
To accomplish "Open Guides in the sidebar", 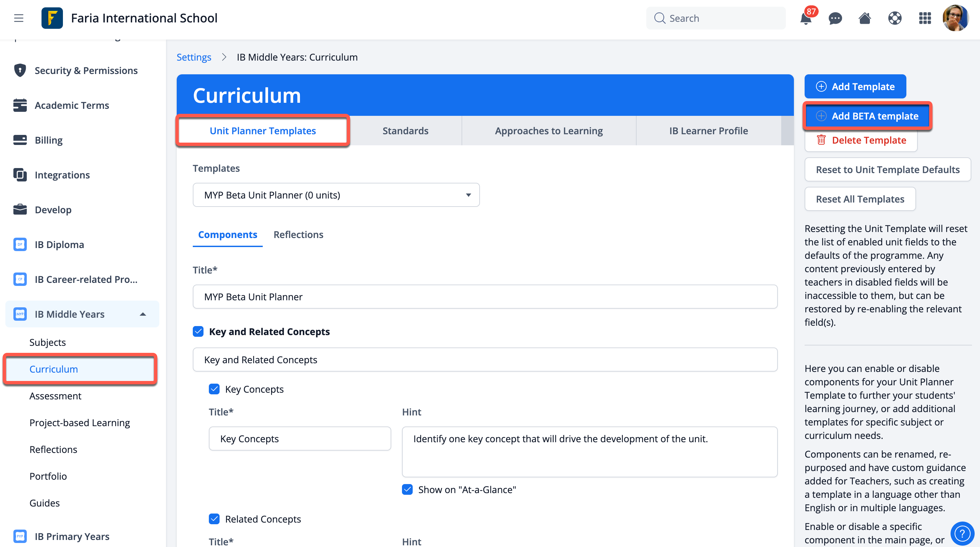I will coord(45,503).
